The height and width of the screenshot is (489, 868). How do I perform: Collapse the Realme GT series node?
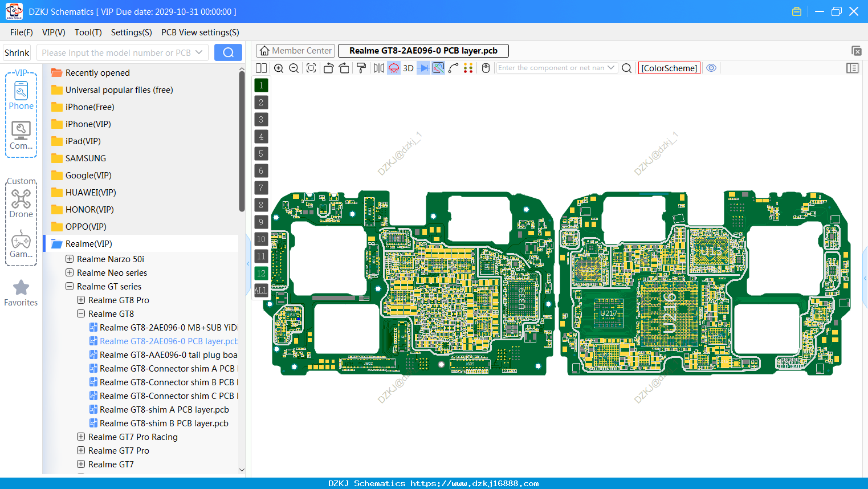tap(70, 286)
